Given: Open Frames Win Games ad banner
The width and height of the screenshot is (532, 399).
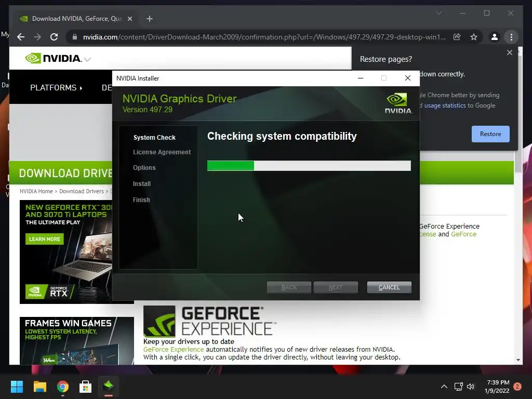Looking at the screenshot, I should (77, 341).
